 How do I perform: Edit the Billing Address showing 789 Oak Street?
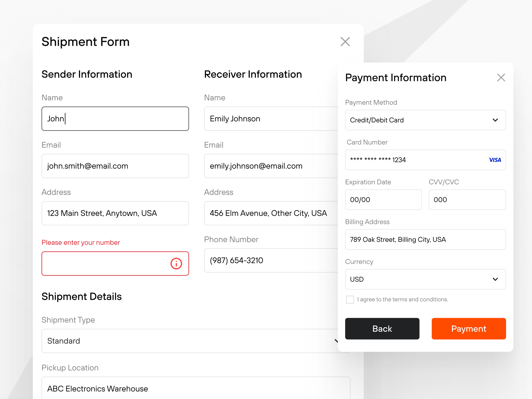(x=425, y=239)
